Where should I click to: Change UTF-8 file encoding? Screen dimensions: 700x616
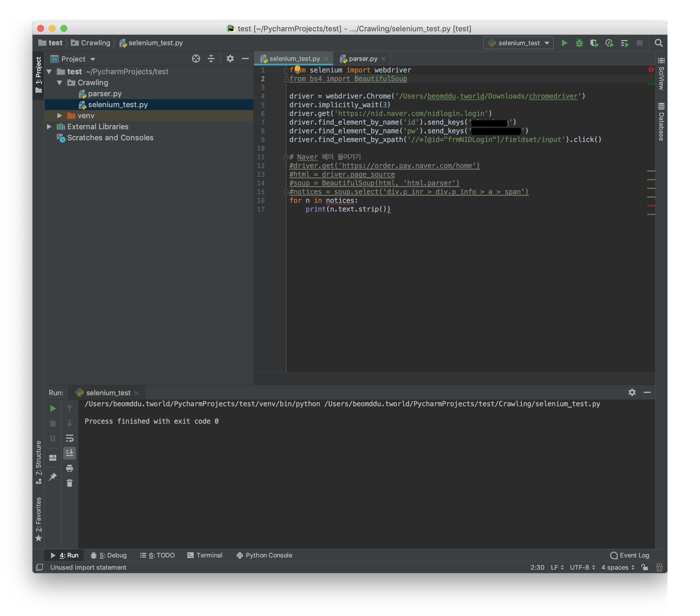[x=582, y=567]
